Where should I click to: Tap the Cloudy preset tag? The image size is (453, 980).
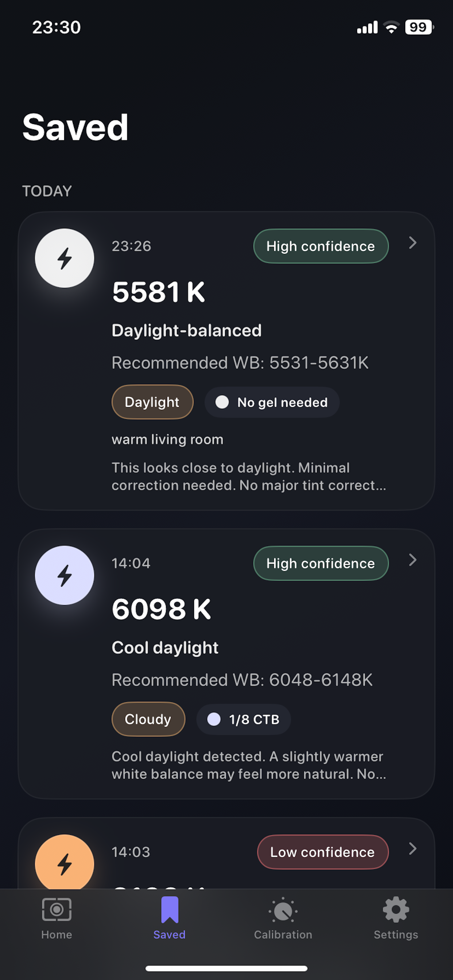point(148,719)
